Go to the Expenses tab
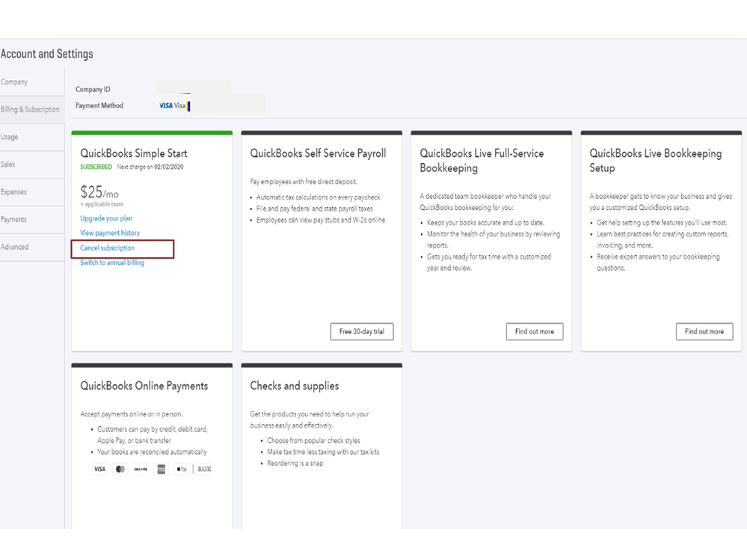Viewport: 747px width, 560px height. pyautogui.click(x=13, y=192)
